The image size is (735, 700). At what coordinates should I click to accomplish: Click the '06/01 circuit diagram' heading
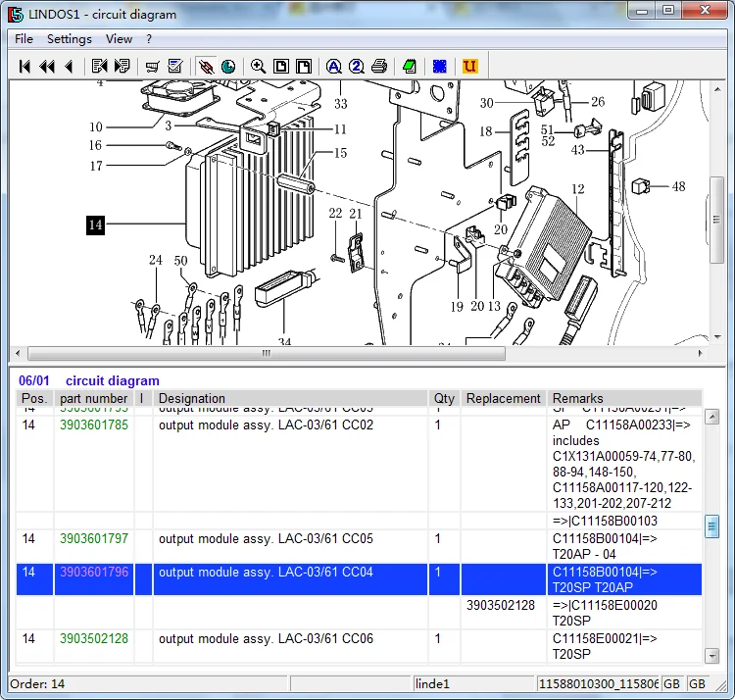tap(89, 380)
